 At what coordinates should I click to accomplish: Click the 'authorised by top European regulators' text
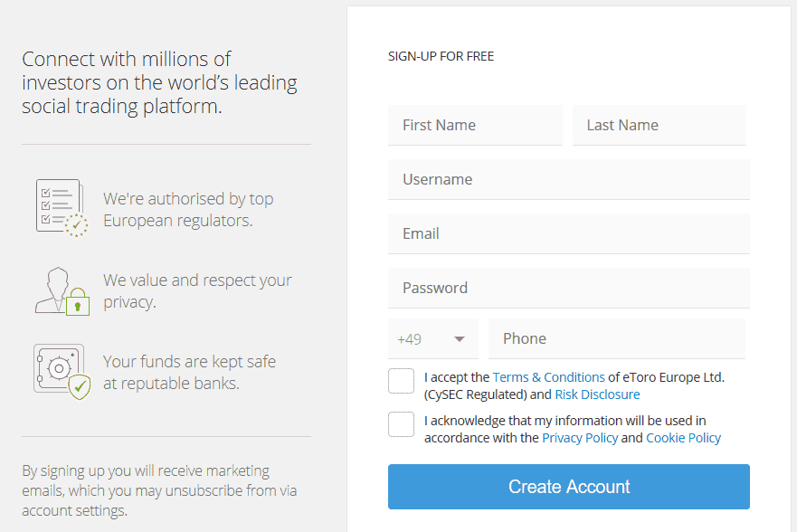point(188,209)
